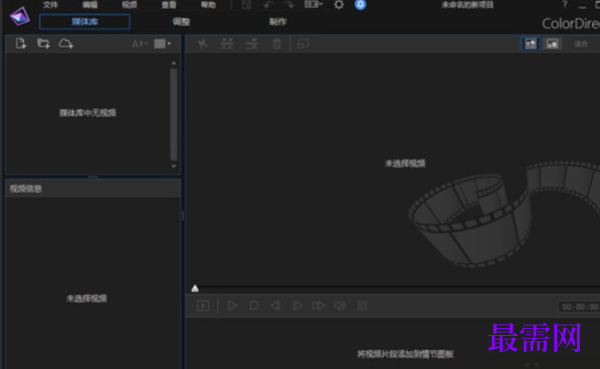This screenshot has height=369, width=600.
Task: Click the vertical panel splitter handle
Action: (x=183, y=216)
